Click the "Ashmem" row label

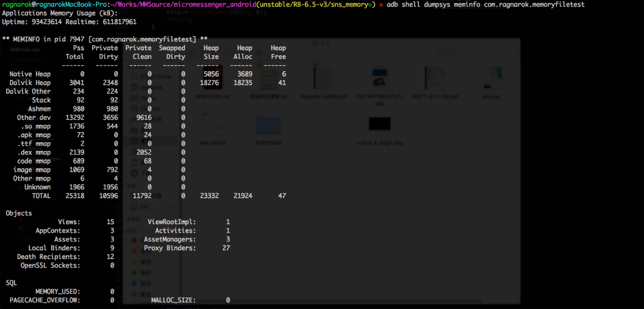click(x=39, y=109)
